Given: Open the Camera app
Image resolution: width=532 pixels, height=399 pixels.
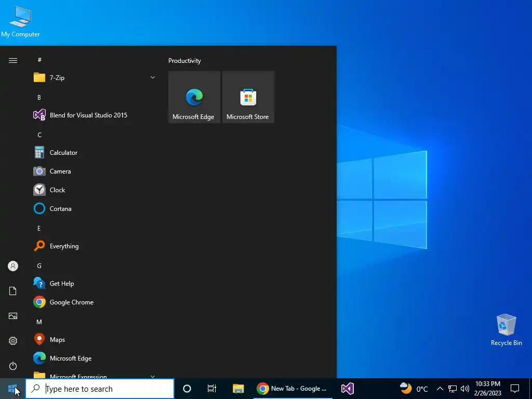Looking at the screenshot, I should point(95,171).
